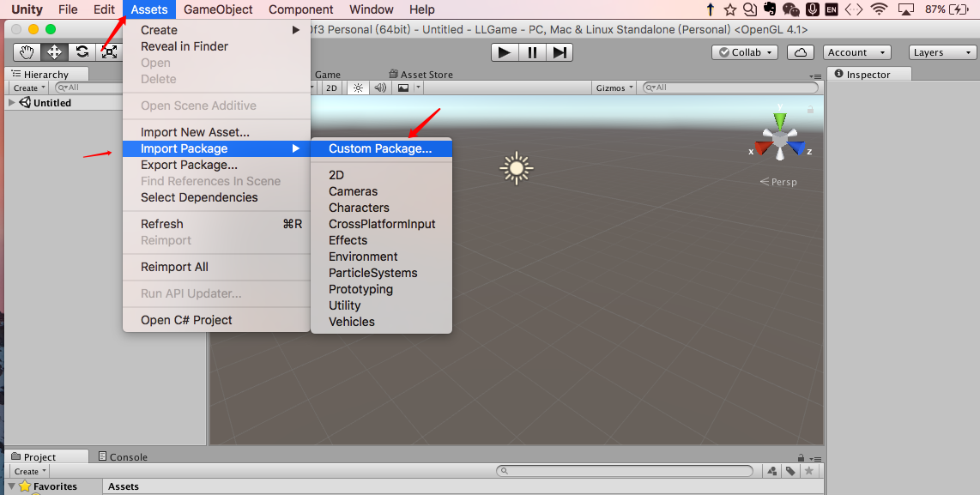Open the cloud Services button

click(800, 52)
